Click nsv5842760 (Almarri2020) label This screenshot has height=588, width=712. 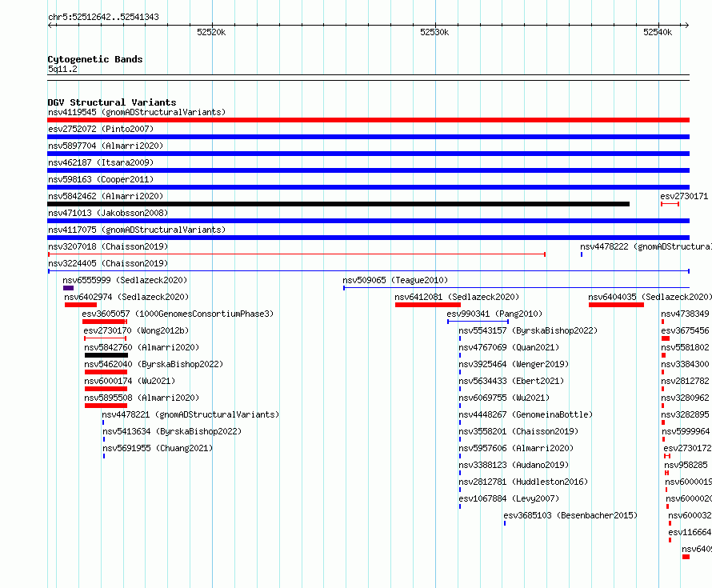pyautogui.click(x=142, y=347)
